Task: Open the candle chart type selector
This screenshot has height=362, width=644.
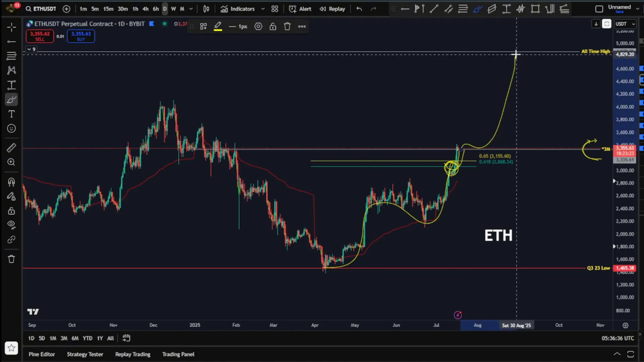Action: (x=206, y=9)
